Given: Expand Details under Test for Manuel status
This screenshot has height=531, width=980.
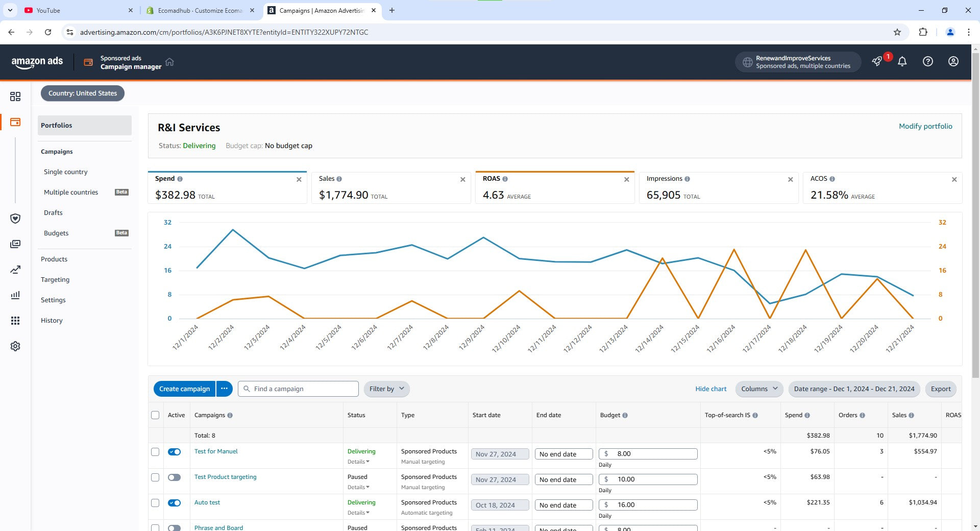Looking at the screenshot, I should coord(358,462).
